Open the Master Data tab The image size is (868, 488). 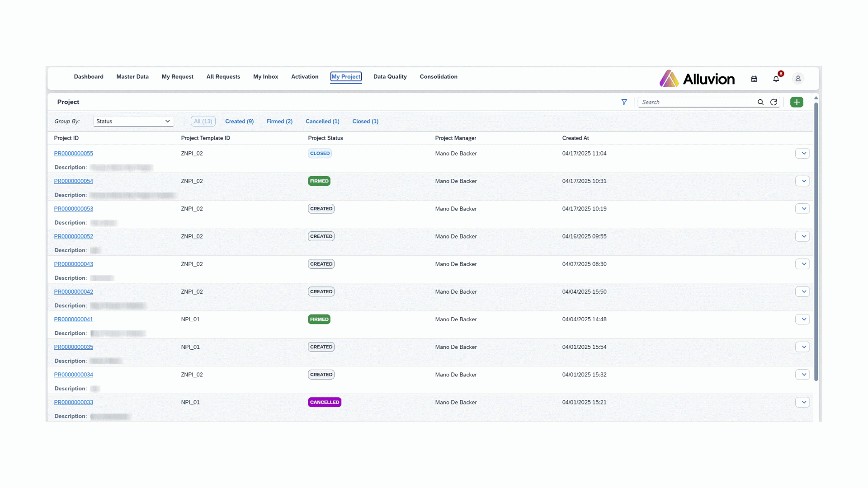[132, 77]
